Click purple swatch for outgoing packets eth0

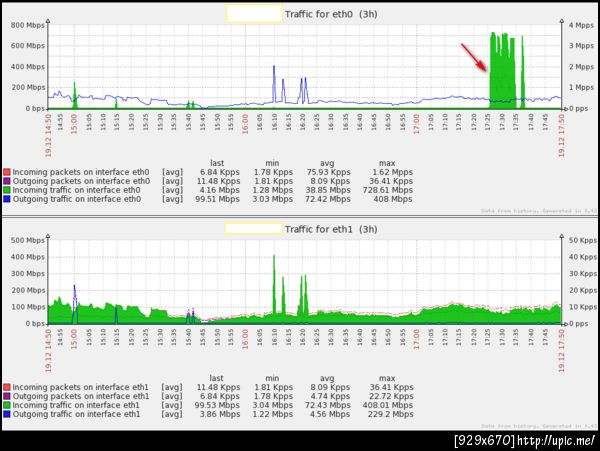(7, 181)
